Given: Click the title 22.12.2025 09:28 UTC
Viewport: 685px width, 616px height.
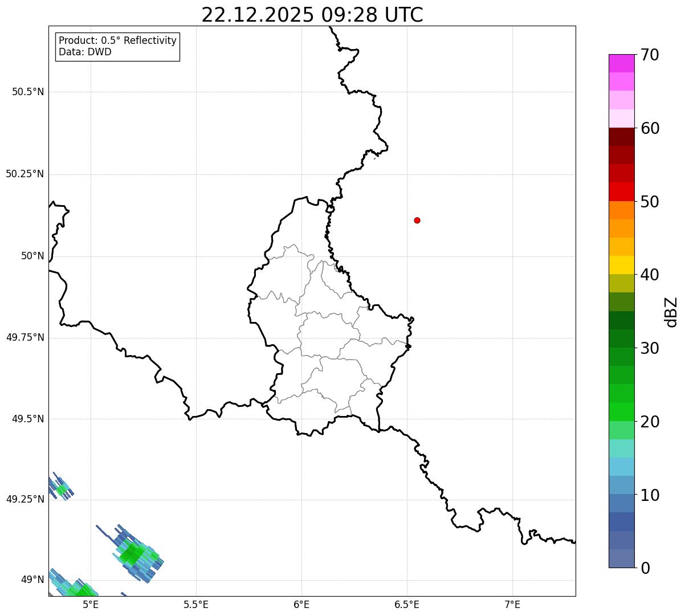Looking at the screenshot, I should (312, 14).
